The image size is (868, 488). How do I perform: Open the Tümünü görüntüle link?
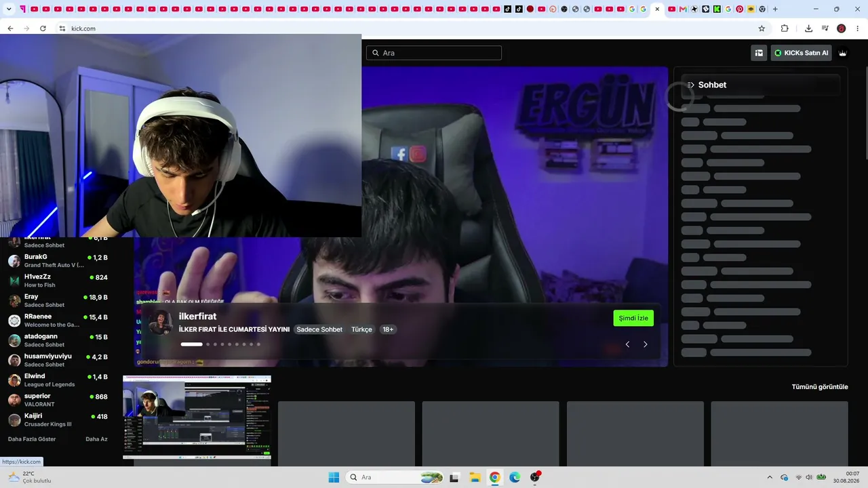(820, 387)
